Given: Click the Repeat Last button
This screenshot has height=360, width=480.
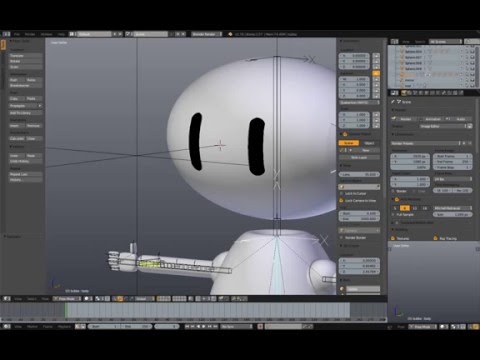Looking at the screenshot, I should (x=26, y=174).
